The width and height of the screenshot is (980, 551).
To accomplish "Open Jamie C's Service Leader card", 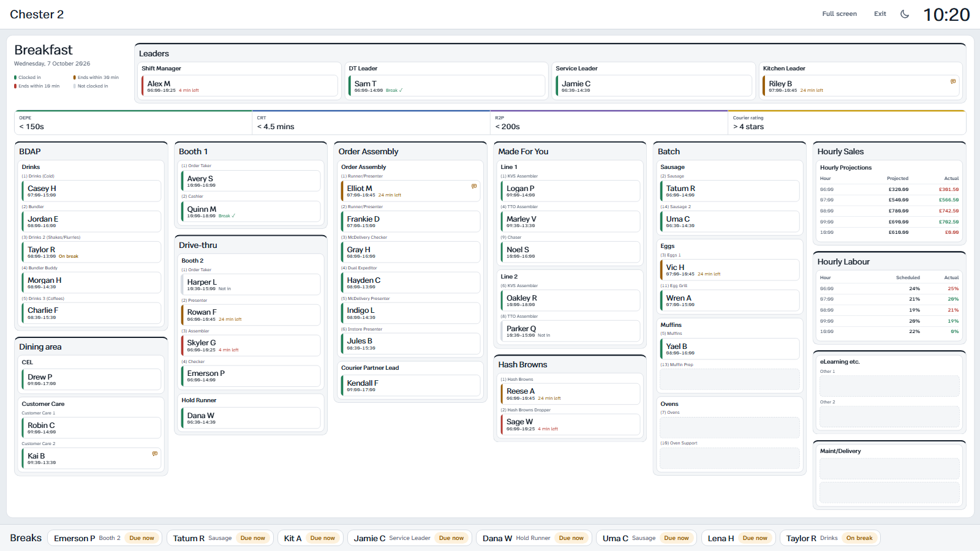I will click(654, 86).
